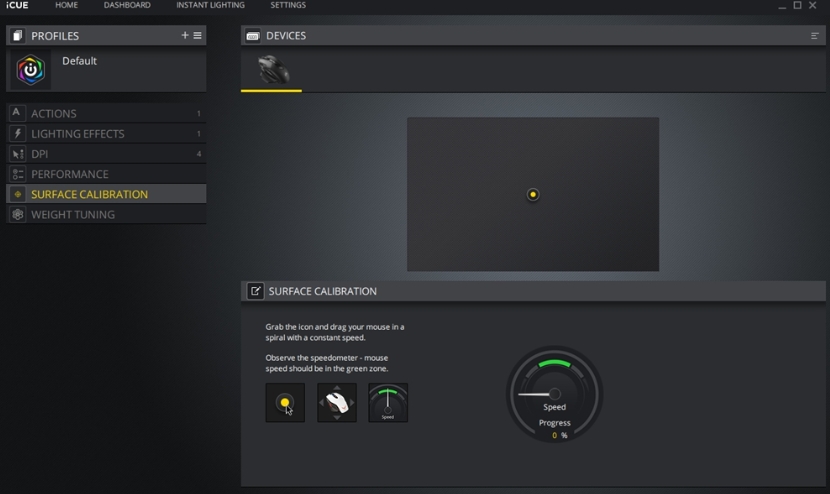Click the Devices panel keyboard icon
Image resolution: width=830 pixels, height=494 pixels.
point(253,35)
